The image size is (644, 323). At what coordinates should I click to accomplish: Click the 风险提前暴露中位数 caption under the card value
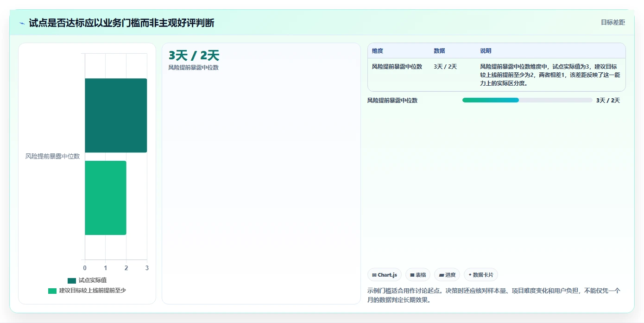pos(194,68)
